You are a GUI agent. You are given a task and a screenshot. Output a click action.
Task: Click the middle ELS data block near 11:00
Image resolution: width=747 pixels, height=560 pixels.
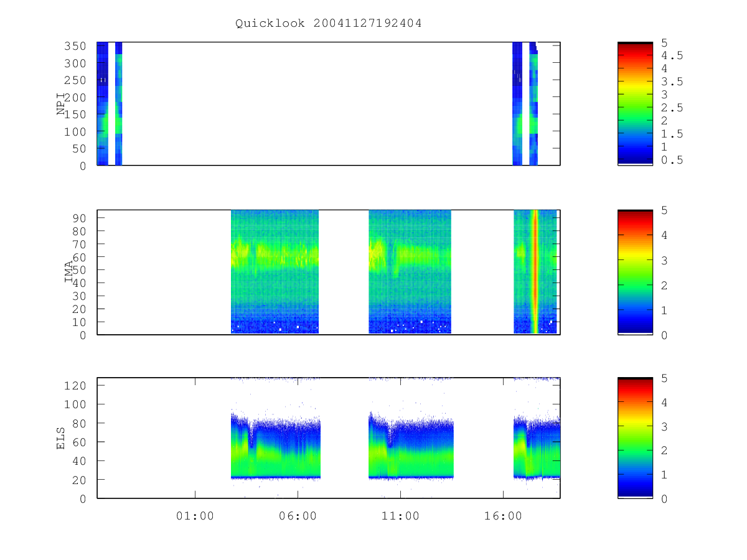pos(411,445)
